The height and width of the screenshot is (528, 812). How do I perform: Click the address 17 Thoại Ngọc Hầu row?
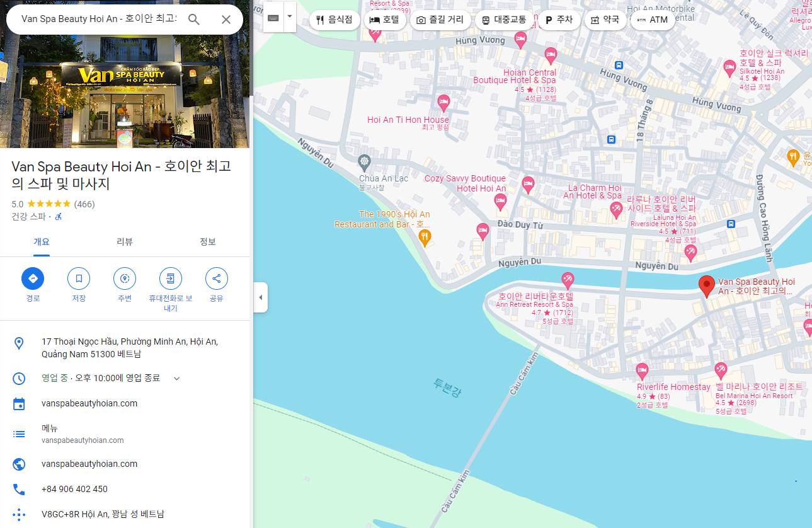click(125, 348)
